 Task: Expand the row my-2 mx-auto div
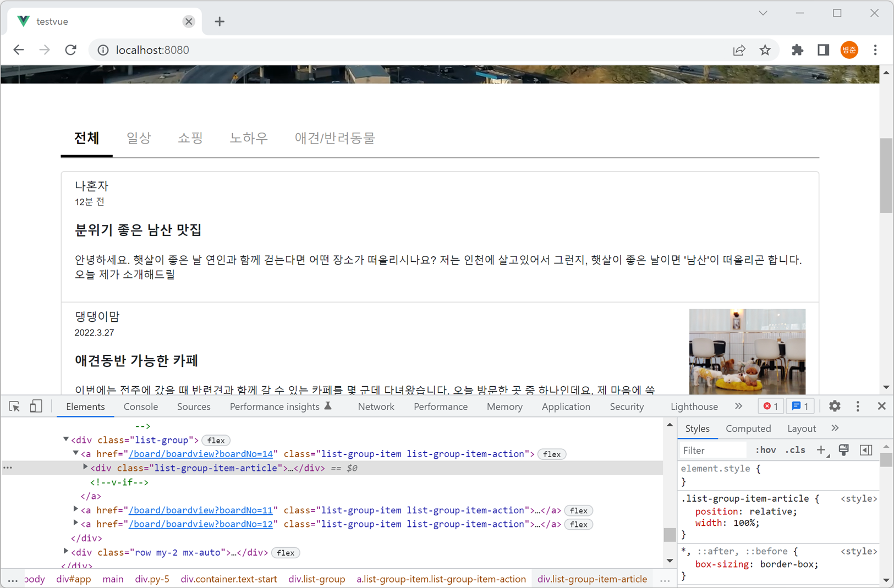[x=65, y=552]
